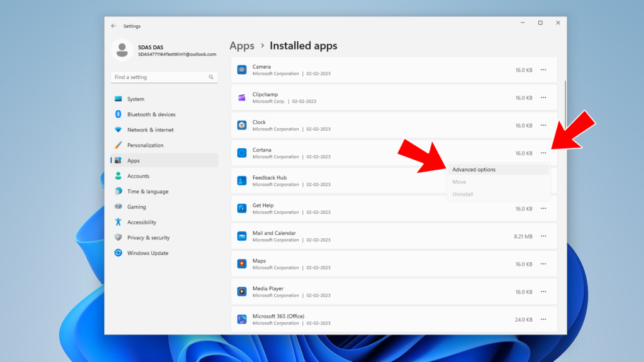Screen dimensions: 644x362
Task: Open the three-dot menu for Cortana
Action: (543, 153)
